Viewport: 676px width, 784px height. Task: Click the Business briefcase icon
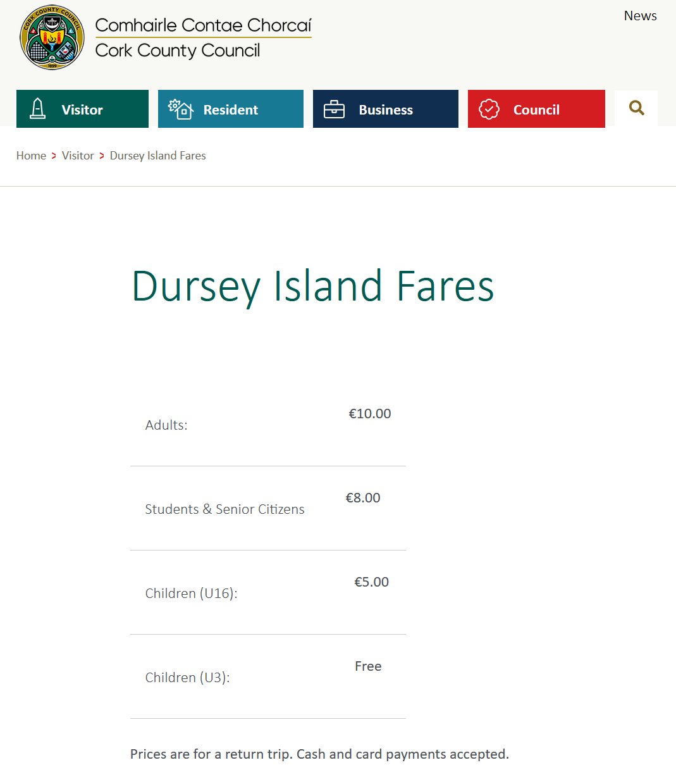pyautogui.click(x=334, y=109)
